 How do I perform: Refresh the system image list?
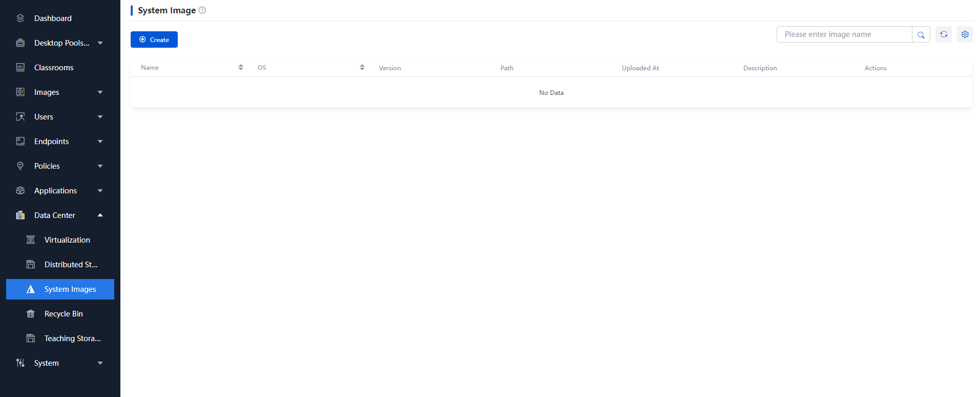944,34
